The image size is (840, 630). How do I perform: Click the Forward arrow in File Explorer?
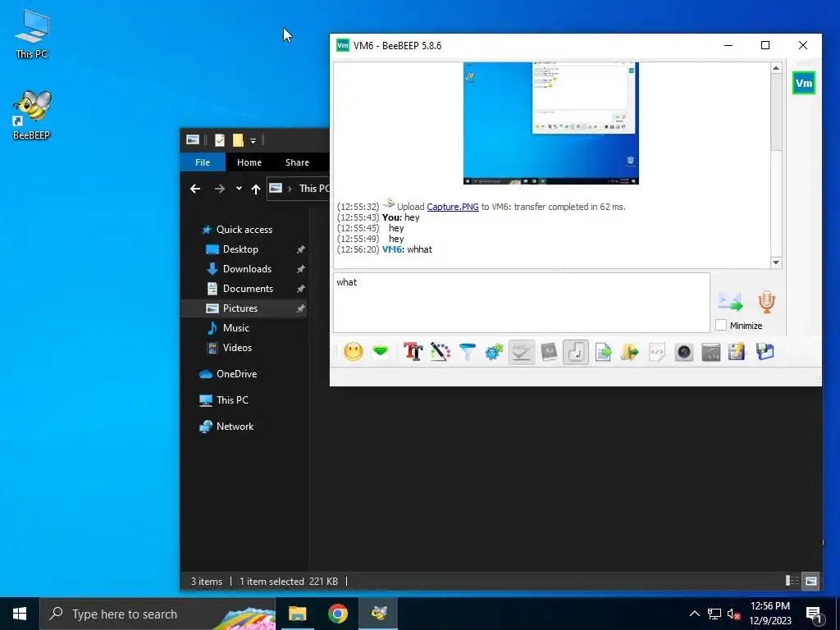coord(220,189)
